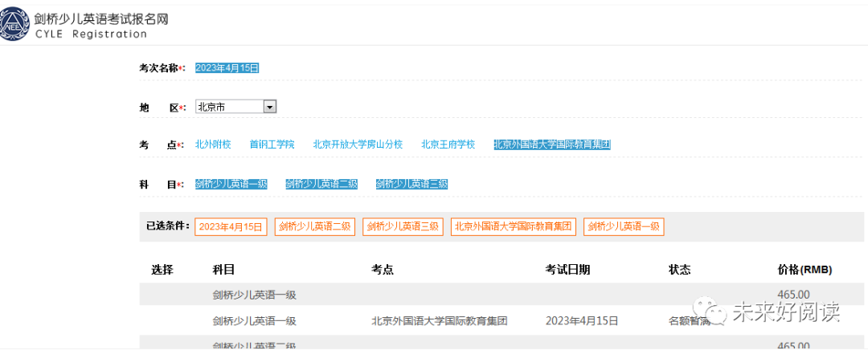
Task: Select exam session 2023年4月15日 in 考次名称 row
Action: [x=227, y=68]
